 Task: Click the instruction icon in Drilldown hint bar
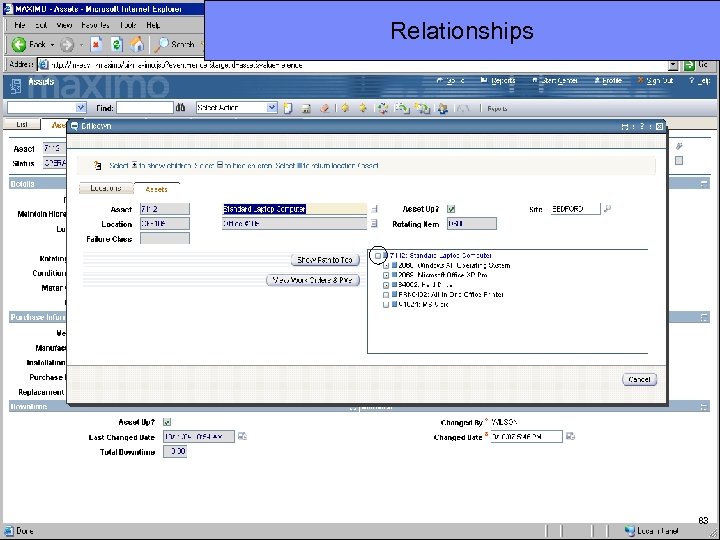click(97, 165)
